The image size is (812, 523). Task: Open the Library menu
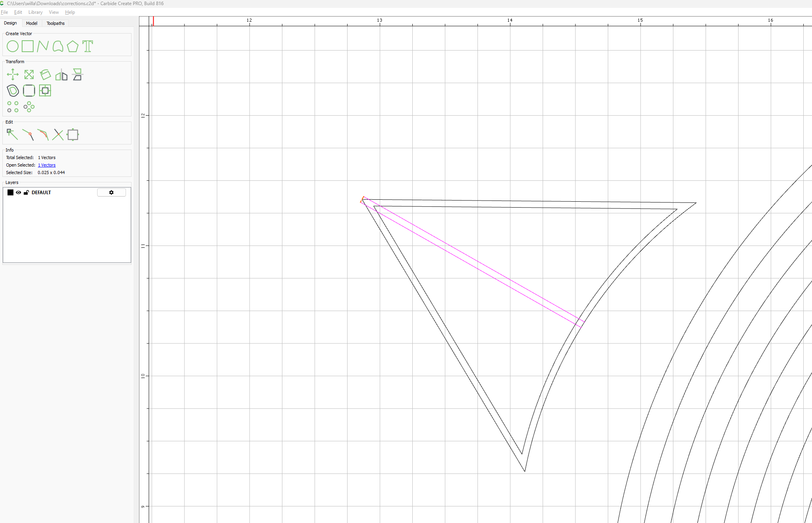pyautogui.click(x=35, y=12)
